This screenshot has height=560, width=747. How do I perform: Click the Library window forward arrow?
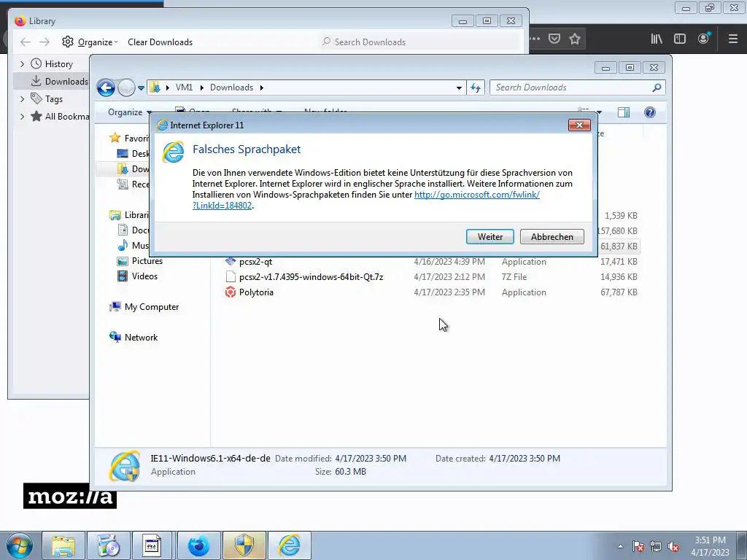pyautogui.click(x=44, y=42)
